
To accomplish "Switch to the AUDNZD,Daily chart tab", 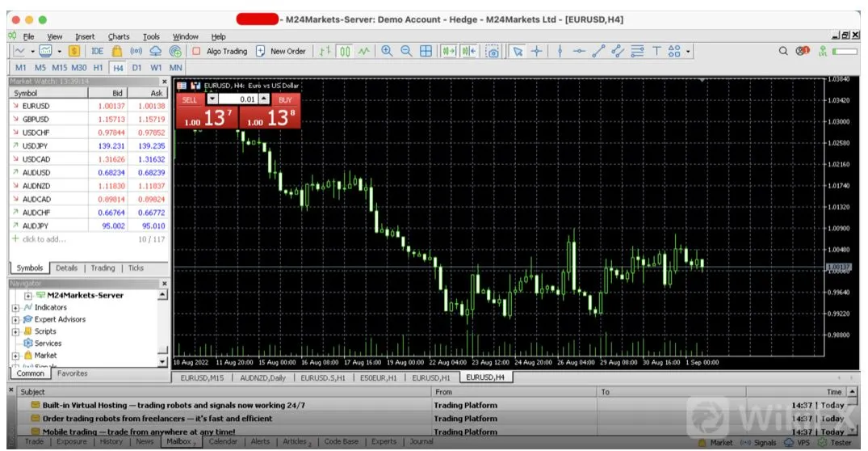I will (262, 378).
